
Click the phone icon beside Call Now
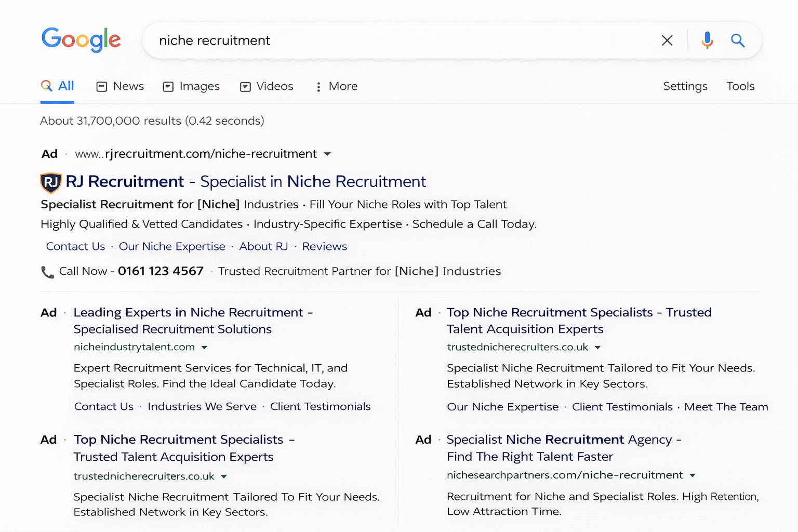47,272
